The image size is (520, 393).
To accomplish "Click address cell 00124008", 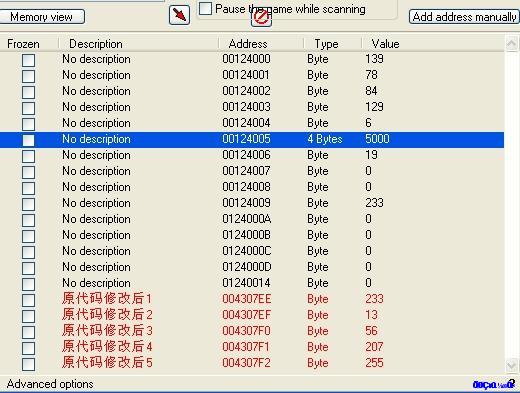I will click(246, 187).
